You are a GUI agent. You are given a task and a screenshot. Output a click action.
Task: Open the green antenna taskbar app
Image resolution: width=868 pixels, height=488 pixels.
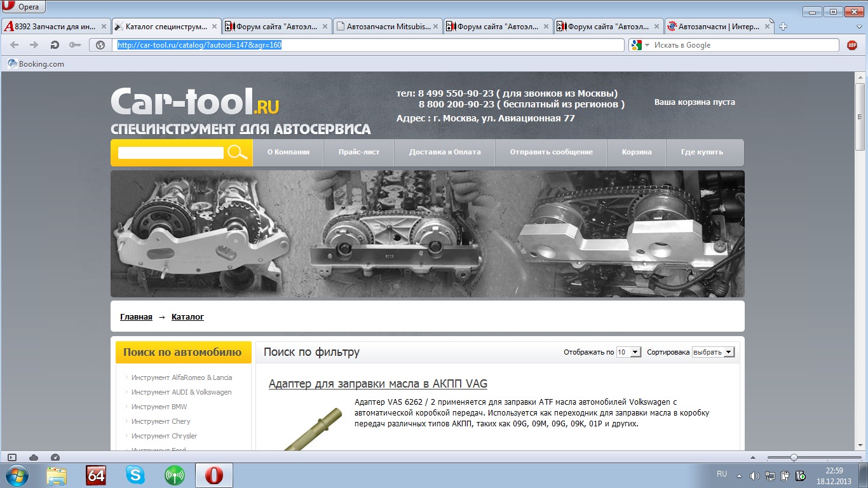click(174, 475)
